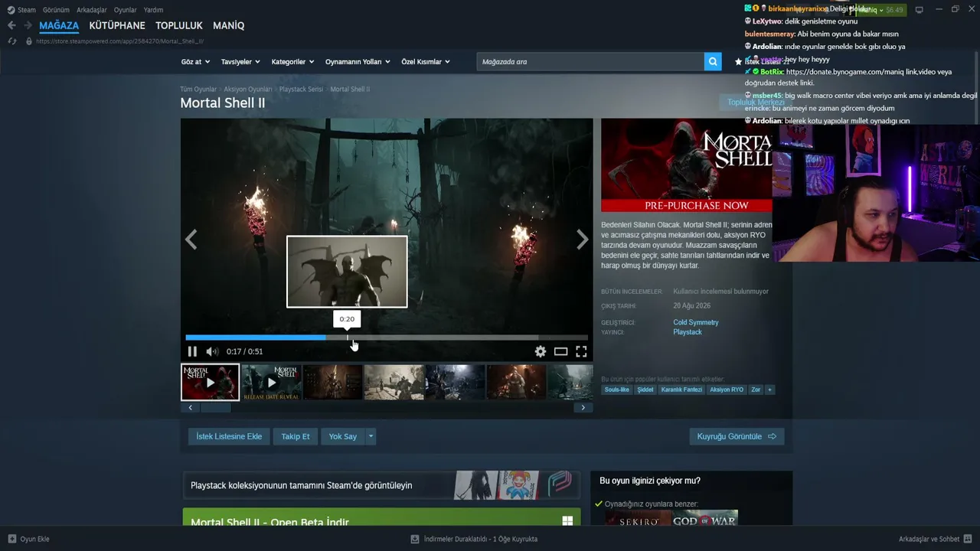
Task: Click the Sekiro similar game thumbnail
Action: [638, 518]
